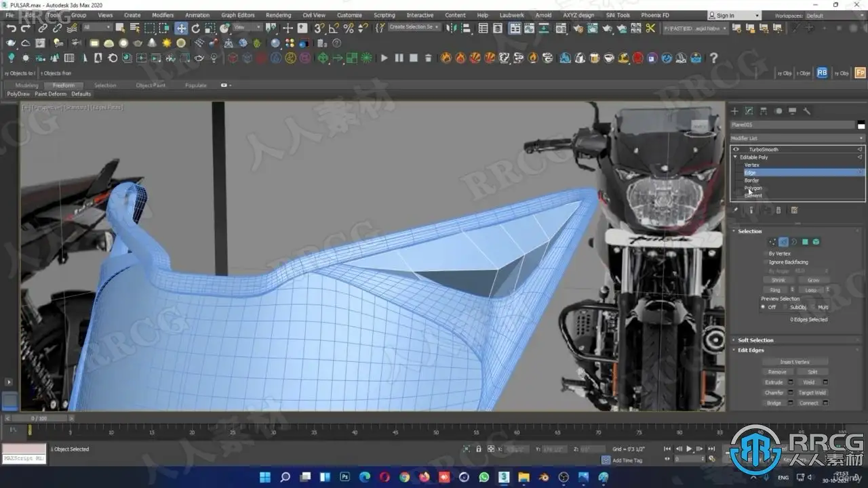Toggle the TurboSmooth eye visibility icon
Screen dimensions: 868x488
point(736,149)
